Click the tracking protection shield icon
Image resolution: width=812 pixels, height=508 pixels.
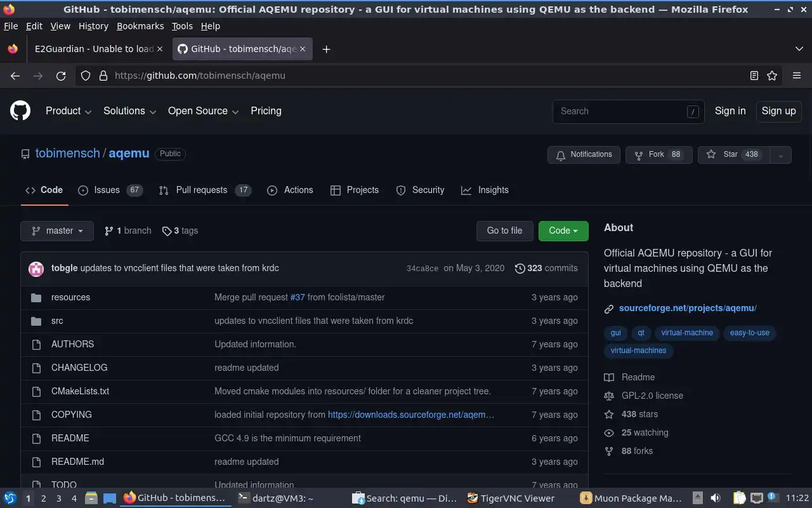(x=86, y=76)
